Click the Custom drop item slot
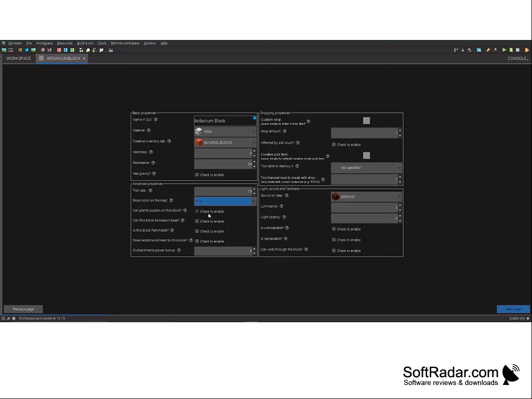The height and width of the screenshot is (399, 532). 366,121
